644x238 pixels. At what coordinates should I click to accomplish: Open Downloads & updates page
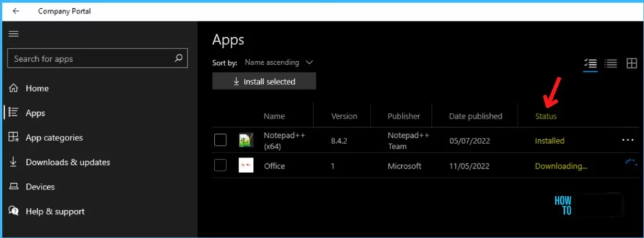pyautogui.click(x=68, y=162)
